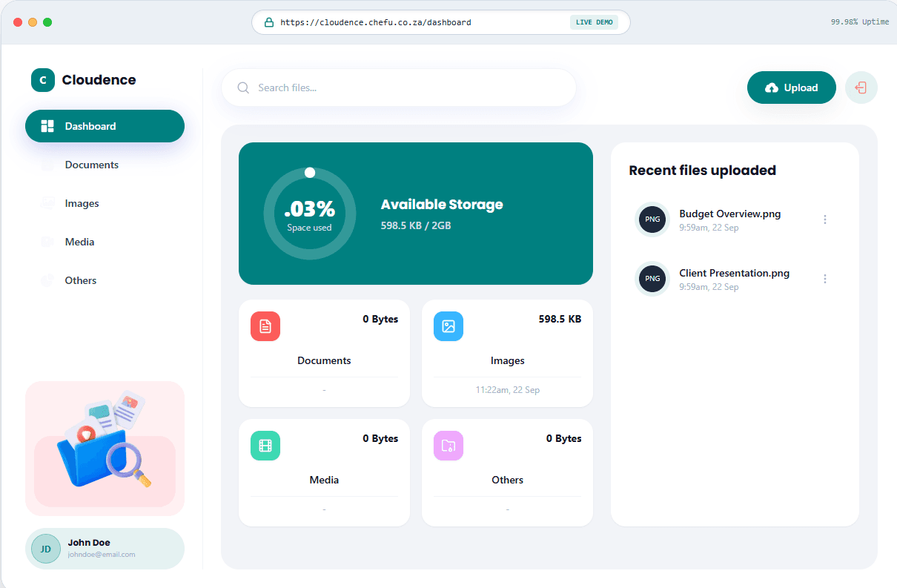
Task: Click the Available Storage heading
Action: [x=442, y=205]
